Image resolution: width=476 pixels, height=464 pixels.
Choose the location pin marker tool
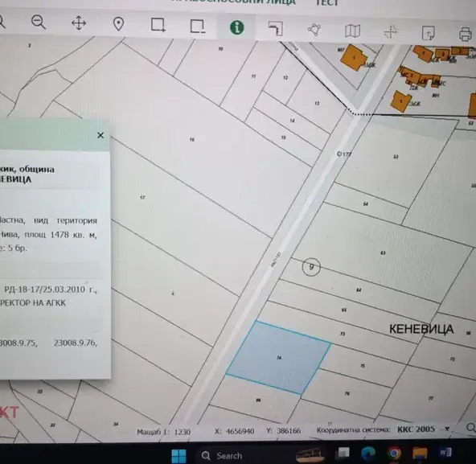118,24
